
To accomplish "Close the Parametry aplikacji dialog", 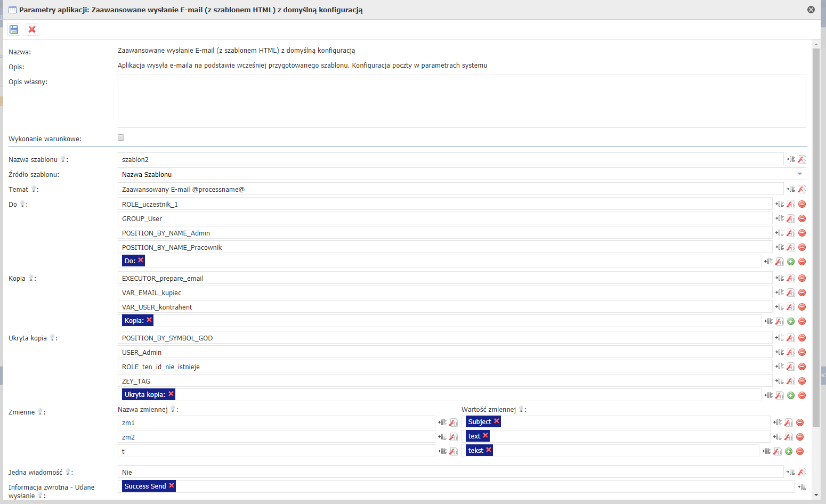I will [811, 10].
